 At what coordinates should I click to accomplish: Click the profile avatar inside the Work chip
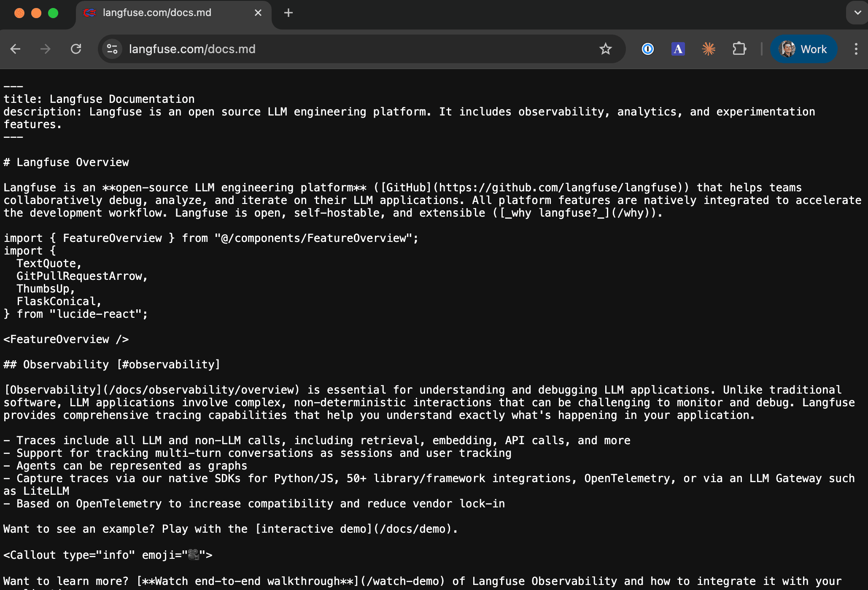pos(788,49)
